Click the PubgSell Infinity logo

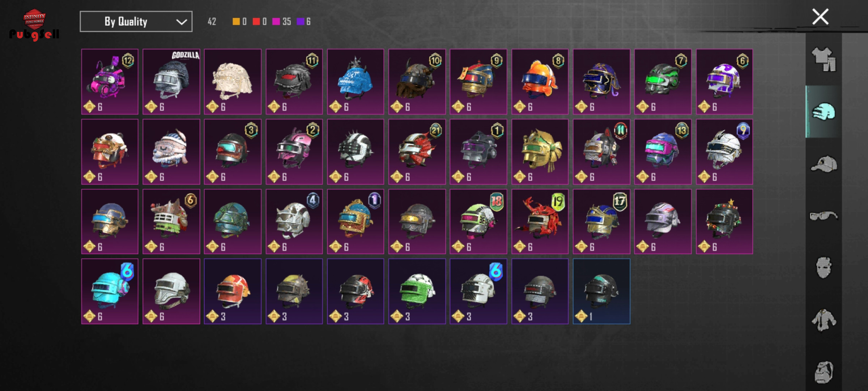[x=34, y=24]
